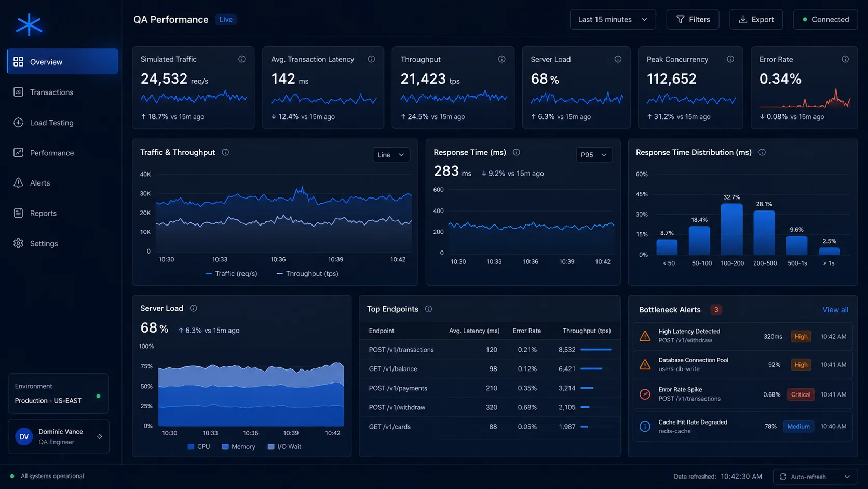
Task: Toggle the Memory series in Server Load legend
Action: coord(238,447)
